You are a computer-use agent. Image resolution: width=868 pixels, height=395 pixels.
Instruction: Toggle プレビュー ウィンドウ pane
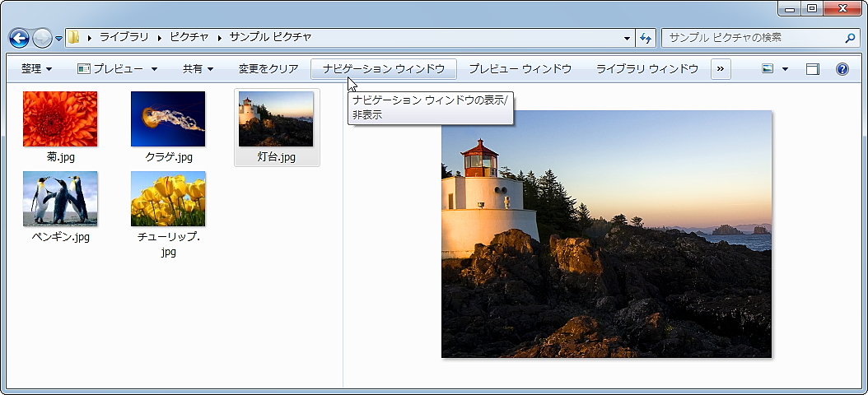[520, 69]
